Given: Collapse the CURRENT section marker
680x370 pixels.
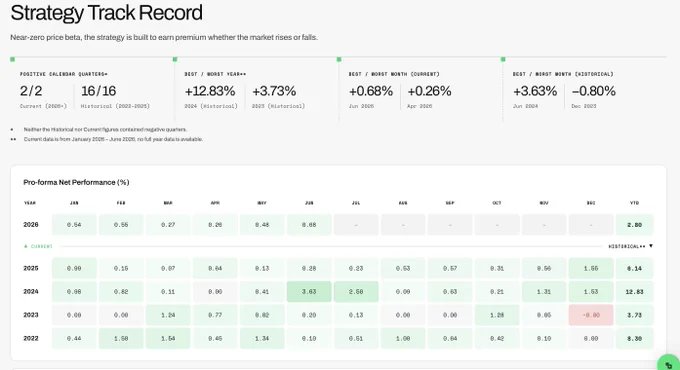Looking at the screenshot, I should (x=26, y=246).
